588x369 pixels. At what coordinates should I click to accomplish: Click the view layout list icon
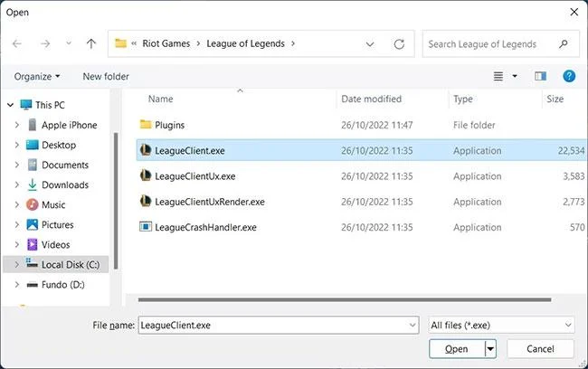click(x=498, y=76)
